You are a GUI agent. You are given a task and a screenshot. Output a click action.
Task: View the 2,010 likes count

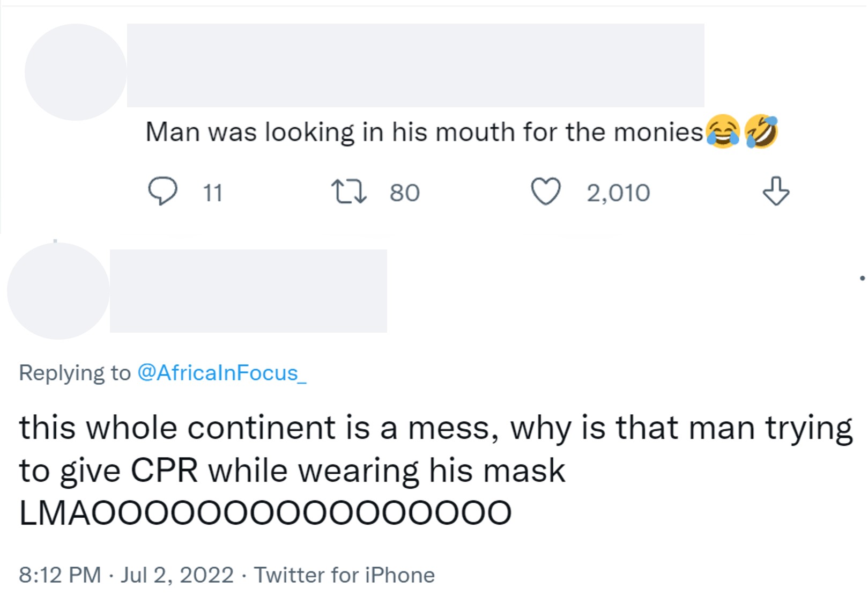pos(618,193)
